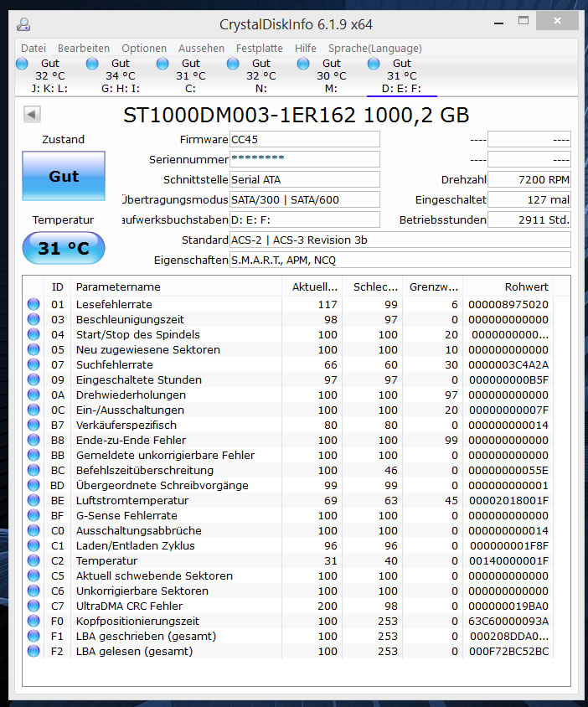Click the drive title ST1000DM003-1ER162 1000,2 GB
The width and height of the screenshot is (588, 707).
click(x=297, y=115)
